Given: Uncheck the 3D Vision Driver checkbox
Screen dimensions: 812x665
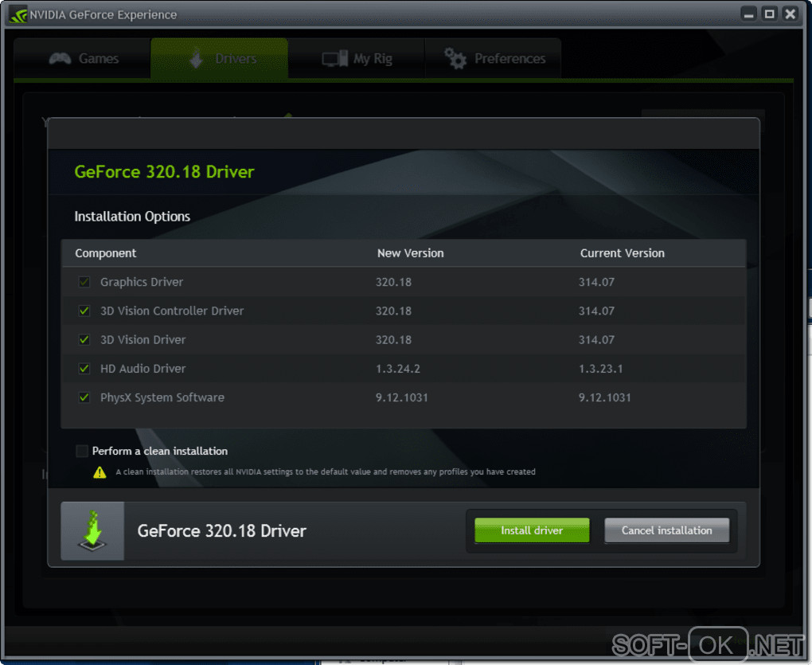Looking at the screenshot, I should (84, 340).
